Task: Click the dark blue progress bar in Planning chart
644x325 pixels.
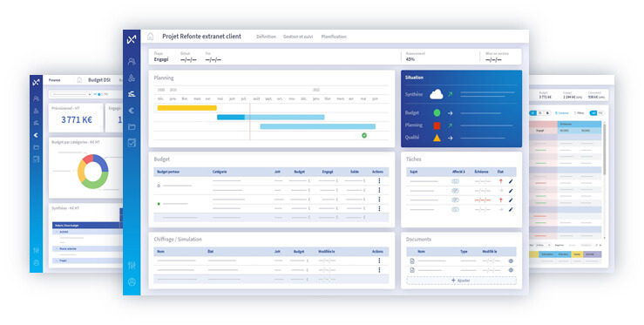Action: pos(231,118)
